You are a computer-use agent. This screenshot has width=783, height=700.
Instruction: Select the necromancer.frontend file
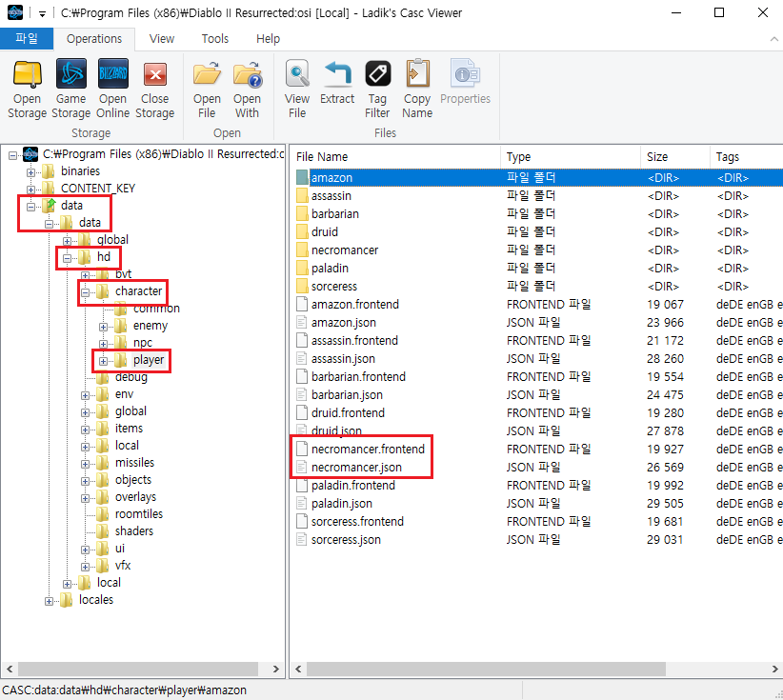tap(368, 449)
